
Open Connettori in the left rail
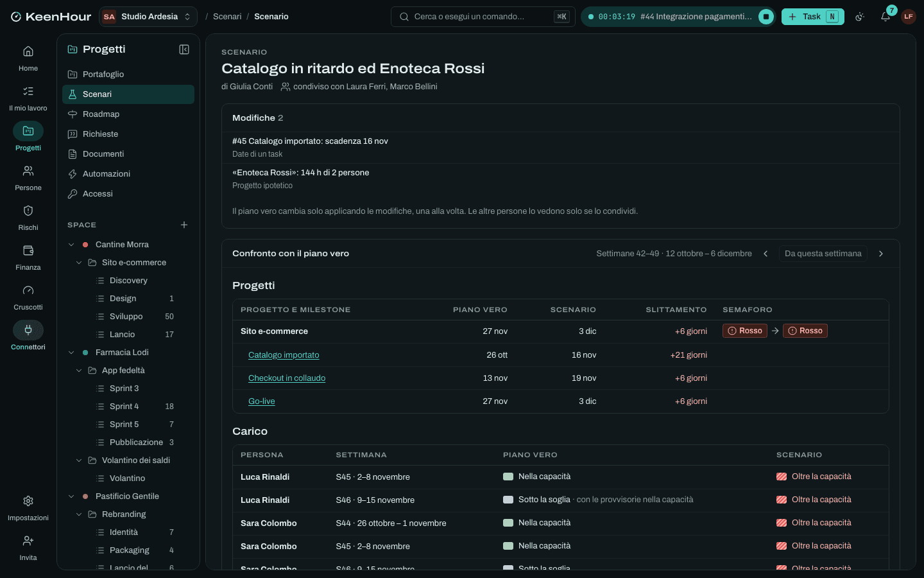coord(28,337)
